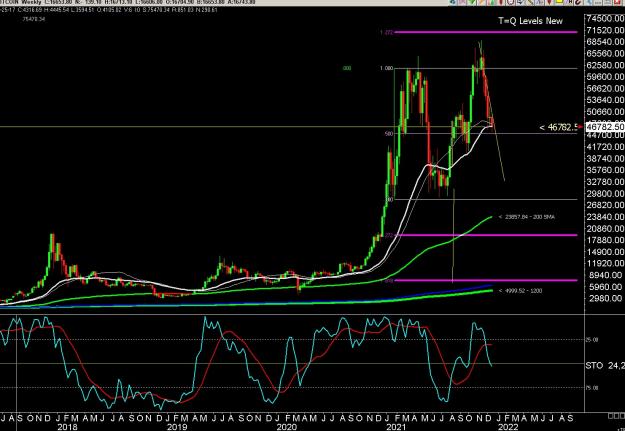Click the 53640.00 price axis label
Viewport: 625px width, 431px height.
pyautogui.click(x=605, y=100)
